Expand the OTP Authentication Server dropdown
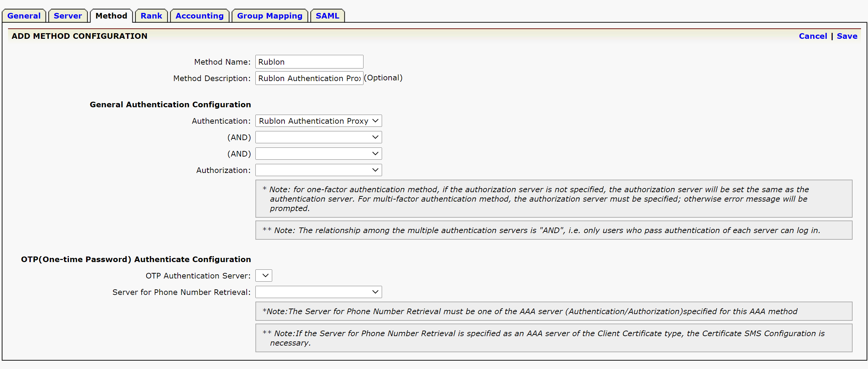The width and height of the screenshot is (868, 369). click(x=264, y=276)
